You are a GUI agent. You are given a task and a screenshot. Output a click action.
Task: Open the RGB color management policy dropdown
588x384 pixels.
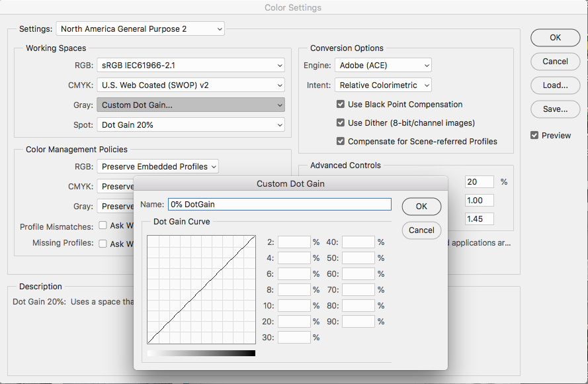click(x=157, y=166)
